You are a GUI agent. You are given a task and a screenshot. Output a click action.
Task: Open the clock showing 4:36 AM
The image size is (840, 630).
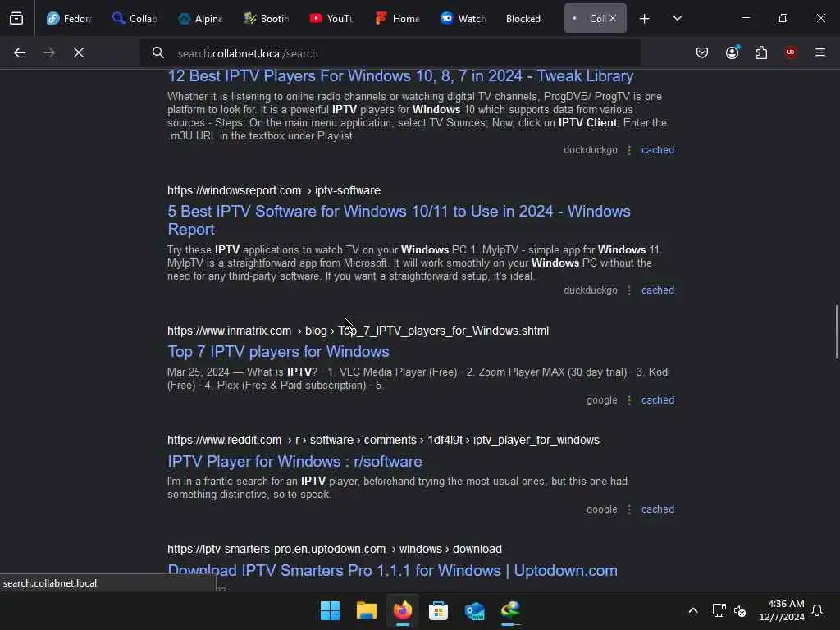point(782,610)
